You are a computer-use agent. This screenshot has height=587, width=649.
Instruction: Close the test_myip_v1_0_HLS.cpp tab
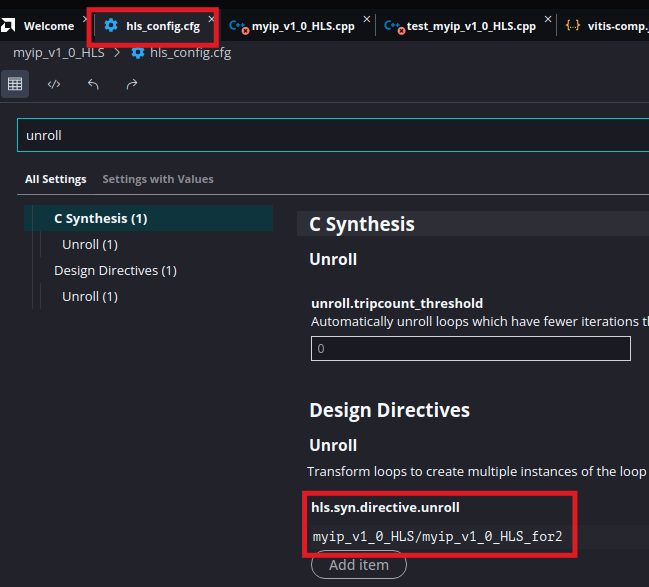click(546, 19)
